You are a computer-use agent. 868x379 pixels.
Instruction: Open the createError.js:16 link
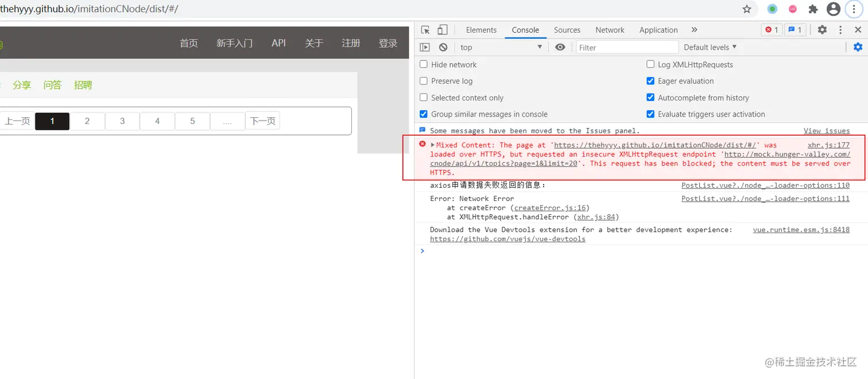coord(550,208)
